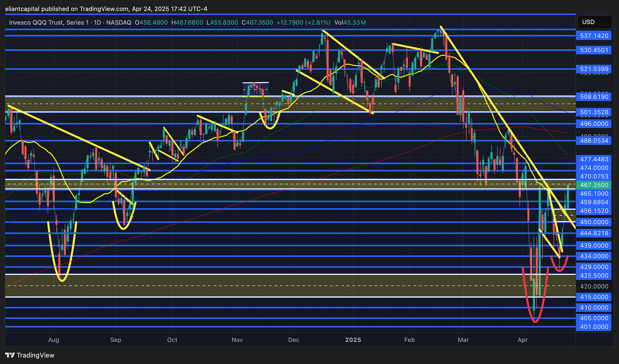Select the 434.0000 price label
Viewport: 619px width, 364px height.
click(x=594, y=256)
